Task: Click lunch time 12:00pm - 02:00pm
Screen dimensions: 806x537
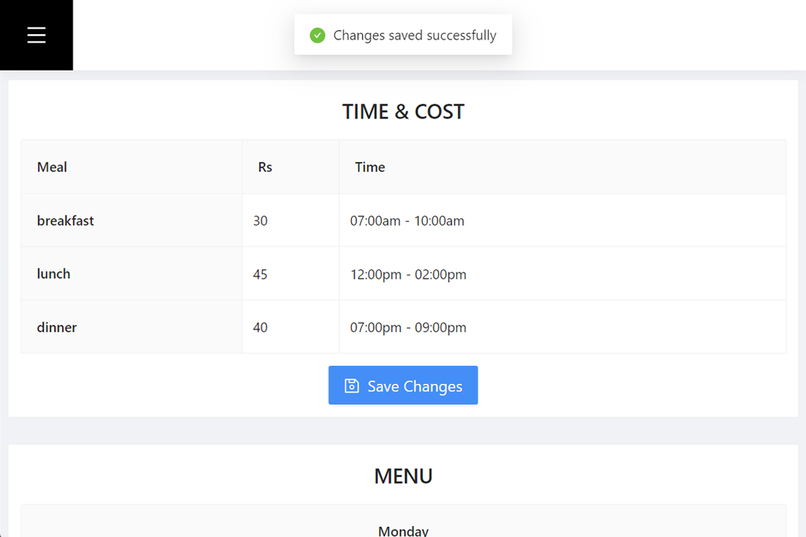Action: pos(408,274)
